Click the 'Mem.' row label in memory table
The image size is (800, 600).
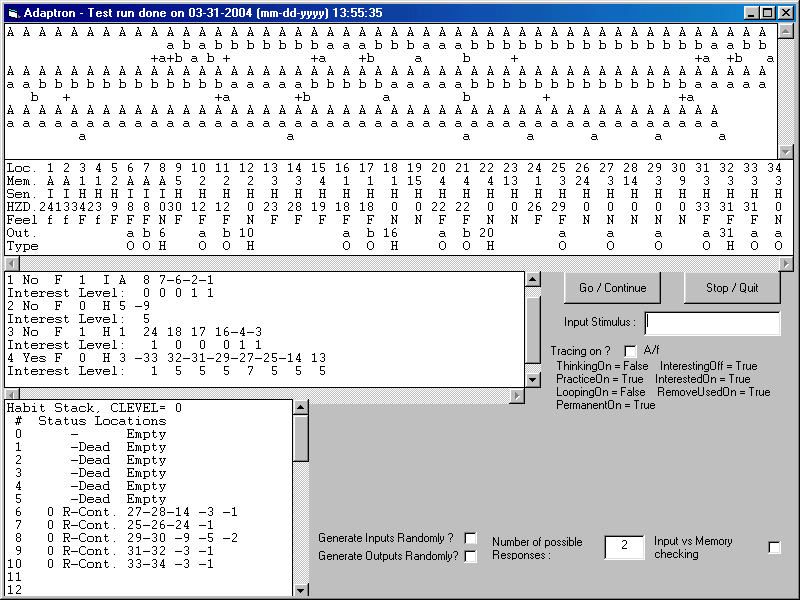[22, 181]
